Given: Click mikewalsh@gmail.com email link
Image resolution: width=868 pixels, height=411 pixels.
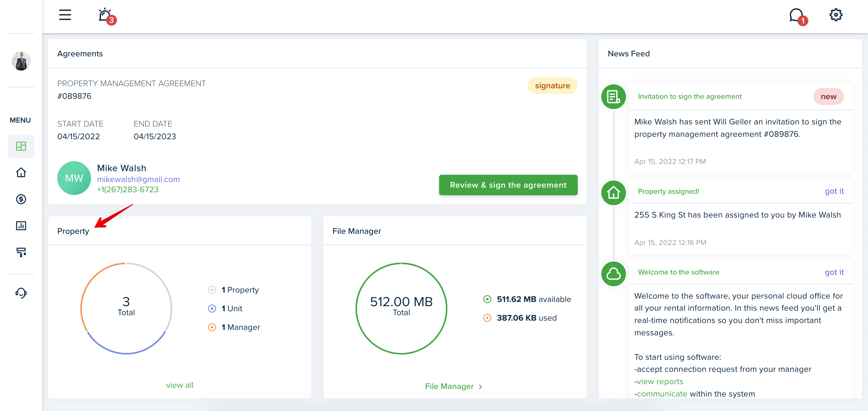Looking at the screenshot, I should (x=138, y=179).
